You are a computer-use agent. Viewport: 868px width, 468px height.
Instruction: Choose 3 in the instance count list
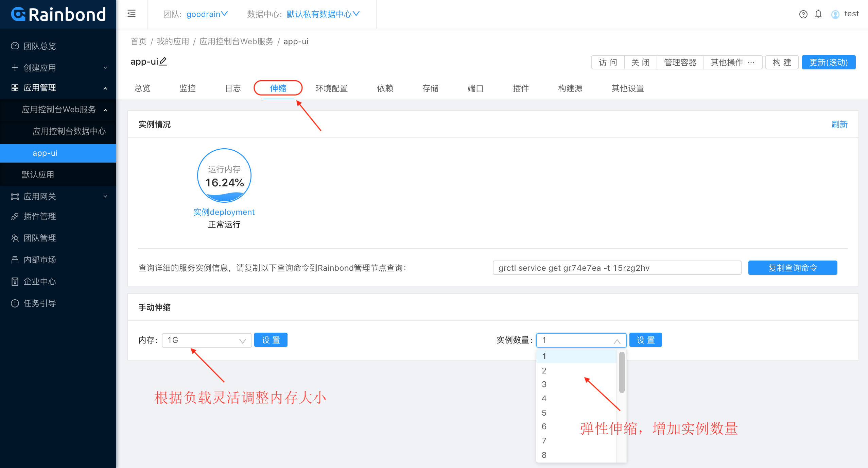click(x=576, y=384)
